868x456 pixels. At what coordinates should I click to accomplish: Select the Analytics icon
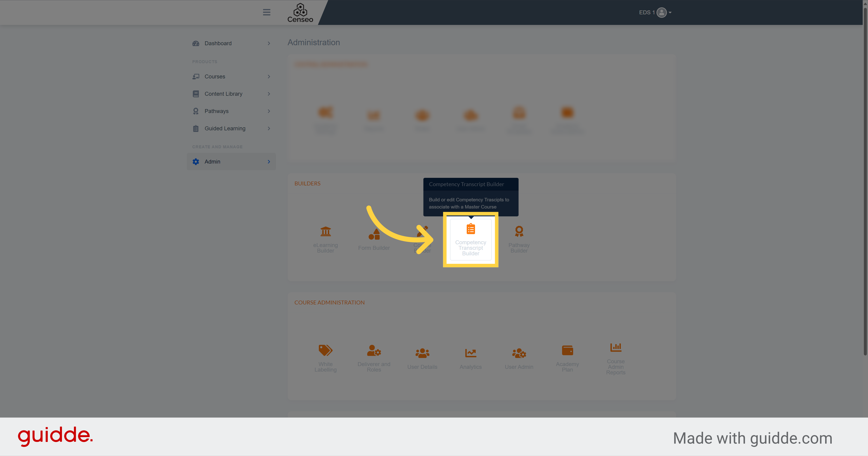coord(470,353)
